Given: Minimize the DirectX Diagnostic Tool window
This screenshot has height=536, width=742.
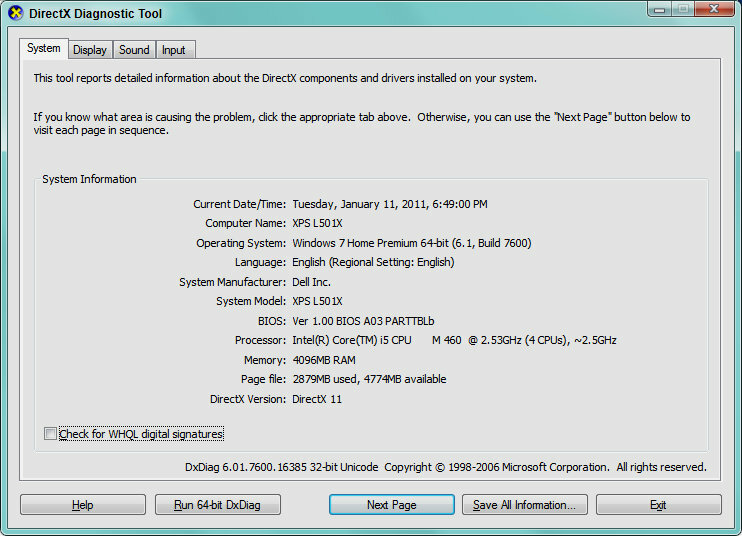Looking at the screenshot, I should (660, 9).
